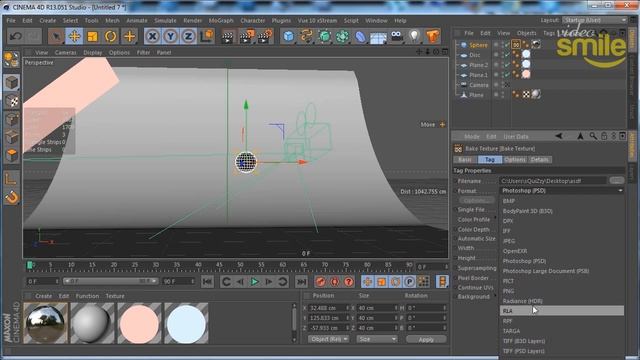
Task: Toggle the X axis lock
Action: coord(152,36)
